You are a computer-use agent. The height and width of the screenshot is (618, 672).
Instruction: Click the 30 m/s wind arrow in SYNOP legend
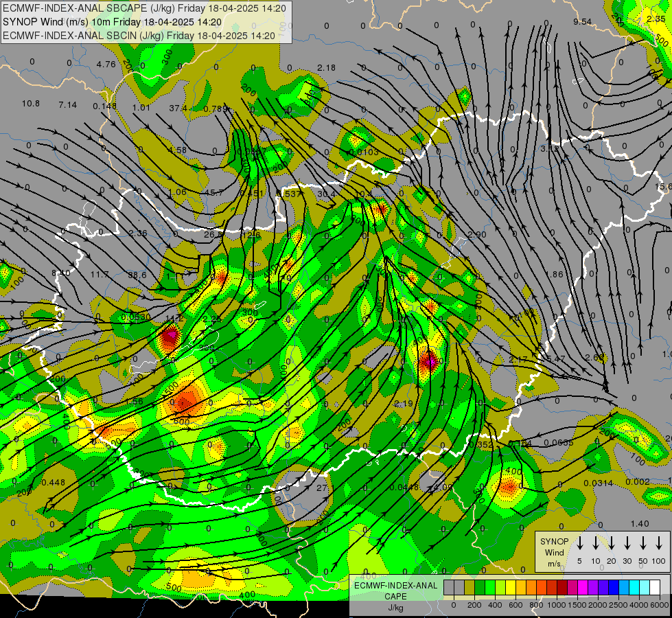tap(627, 543)
